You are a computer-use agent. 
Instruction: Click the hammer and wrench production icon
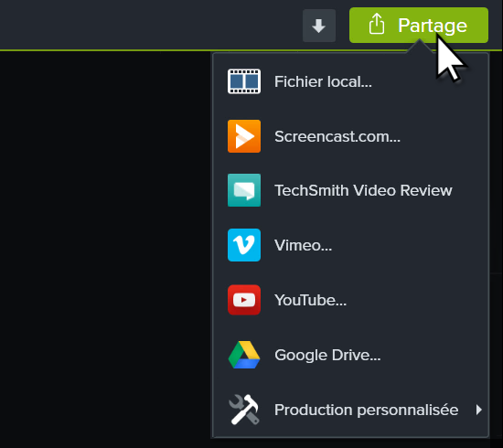click(244, 410)
